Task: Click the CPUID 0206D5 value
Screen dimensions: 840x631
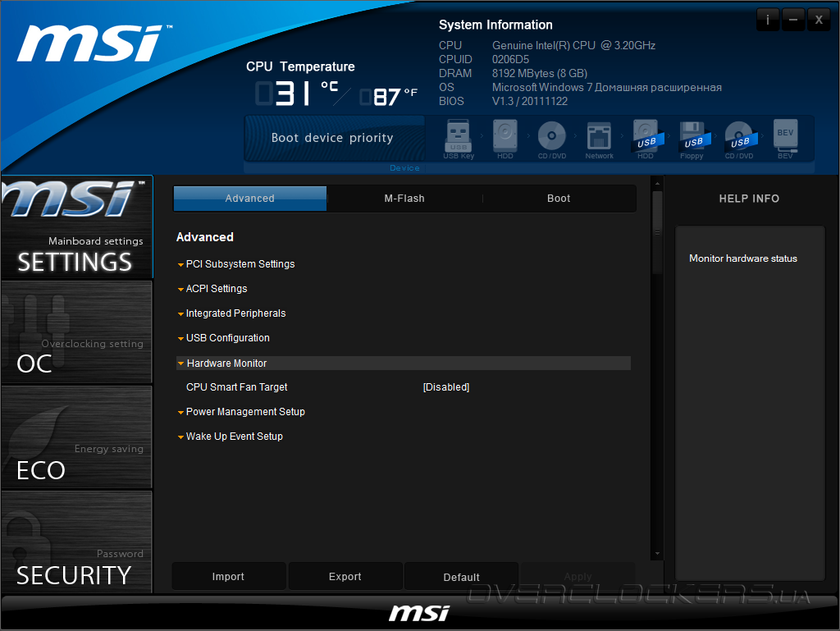Action: (x=510, y=59)
